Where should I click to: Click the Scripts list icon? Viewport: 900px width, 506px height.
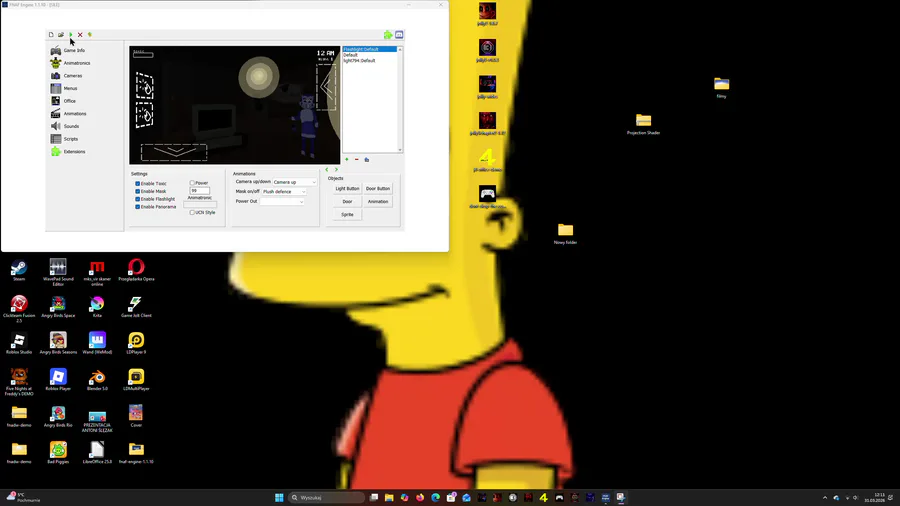56,139
